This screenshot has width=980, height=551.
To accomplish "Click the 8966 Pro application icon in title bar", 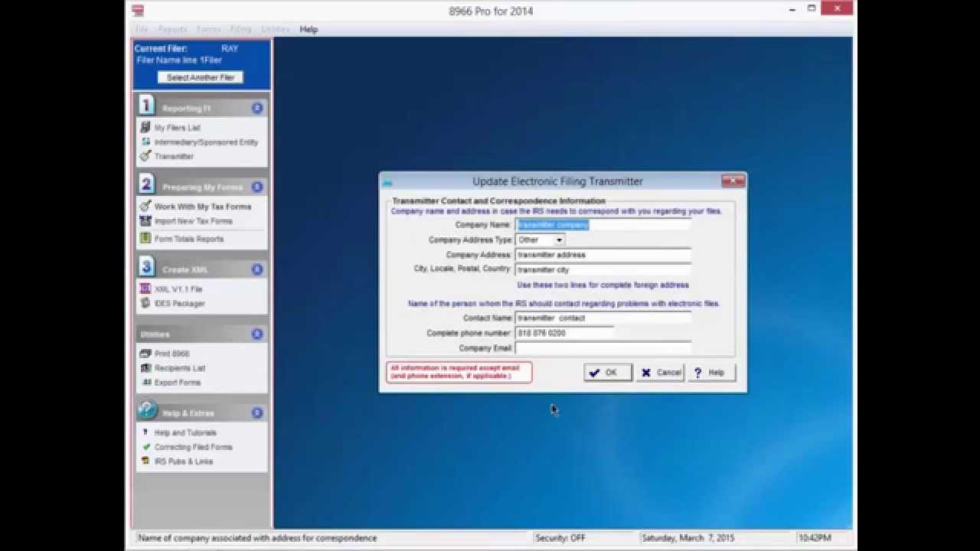I will pos(138,11).
